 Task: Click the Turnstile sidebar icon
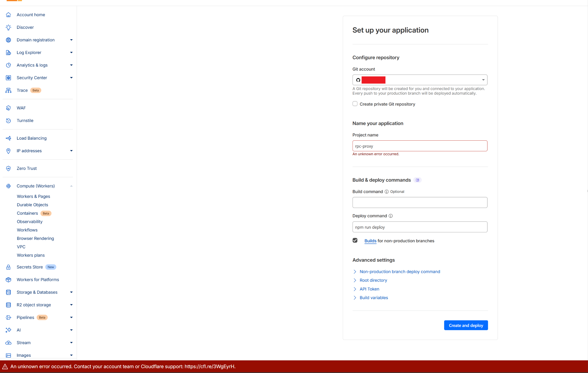(8, 121)
